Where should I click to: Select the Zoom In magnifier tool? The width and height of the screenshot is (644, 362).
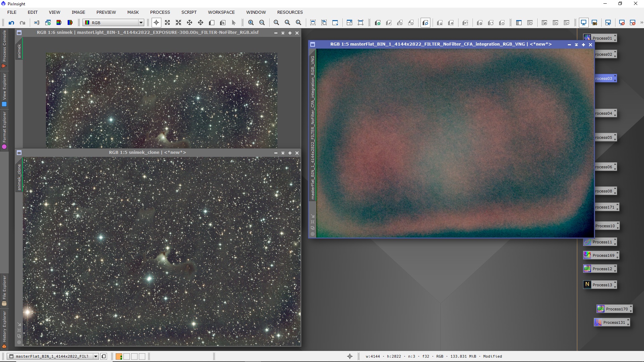point(251,23)
